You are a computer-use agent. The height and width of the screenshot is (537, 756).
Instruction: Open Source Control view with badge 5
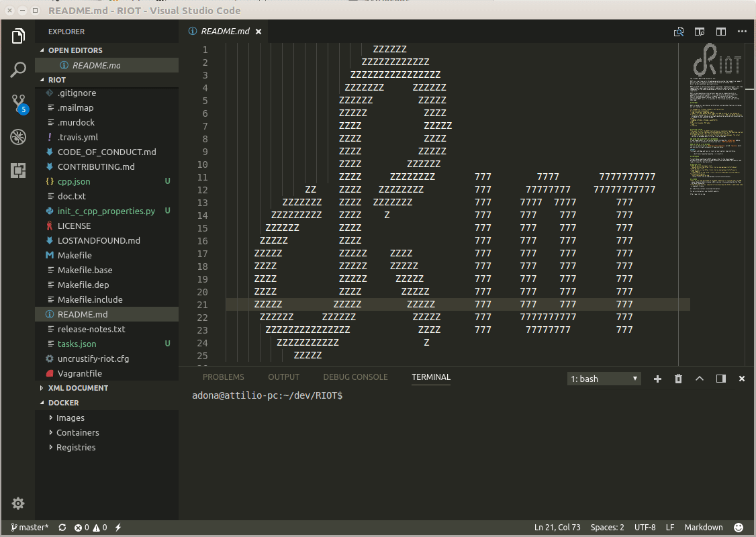pyautogui.click(x=18, y=103)
